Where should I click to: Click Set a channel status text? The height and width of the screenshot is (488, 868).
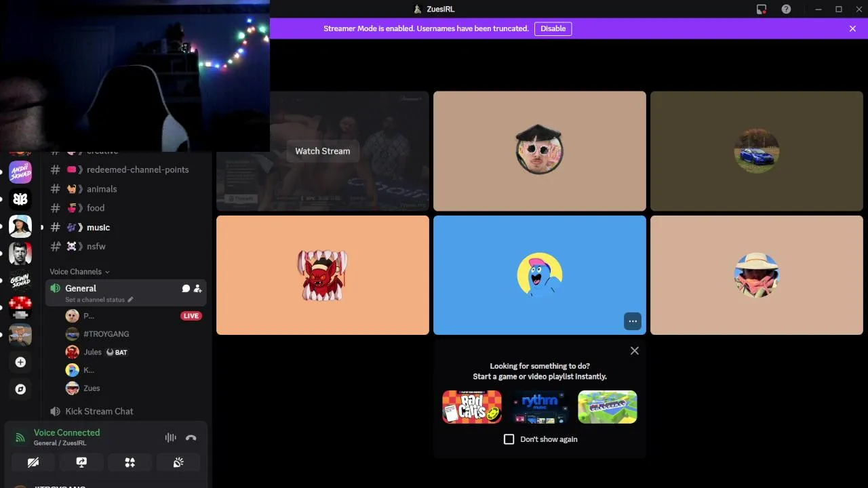tap(95, 300)
